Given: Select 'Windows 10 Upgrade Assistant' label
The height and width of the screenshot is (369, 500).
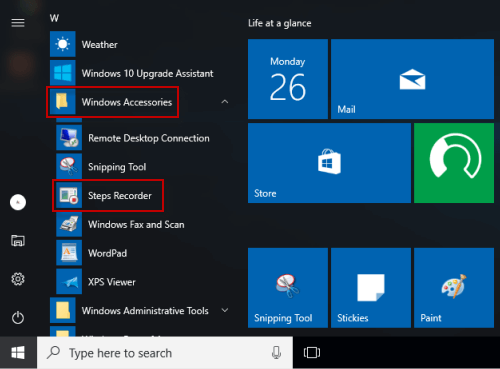Looking at the screenshot, I should 148,73.
